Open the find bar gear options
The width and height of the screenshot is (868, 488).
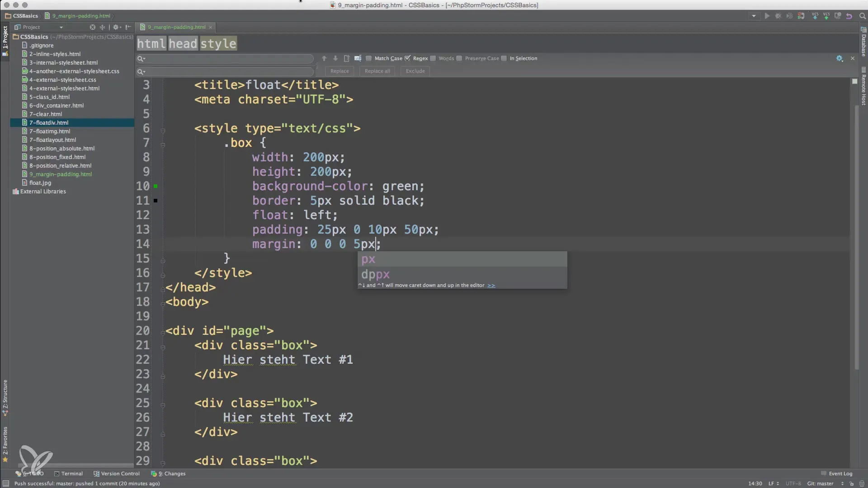point(840,58)
